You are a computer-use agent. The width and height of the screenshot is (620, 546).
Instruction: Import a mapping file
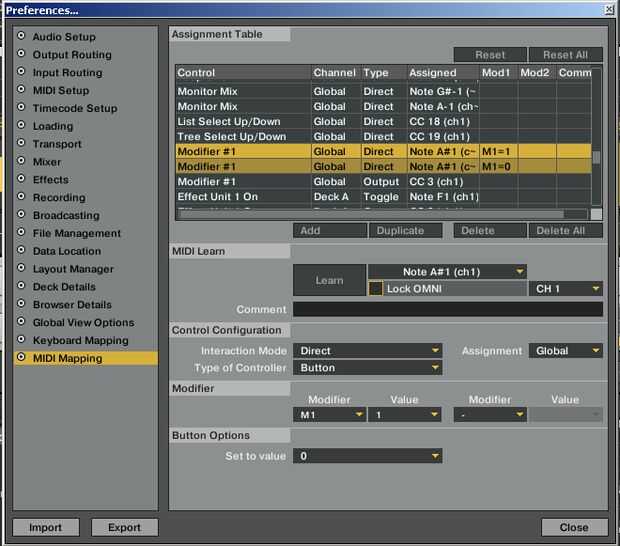tap(46, 527)
